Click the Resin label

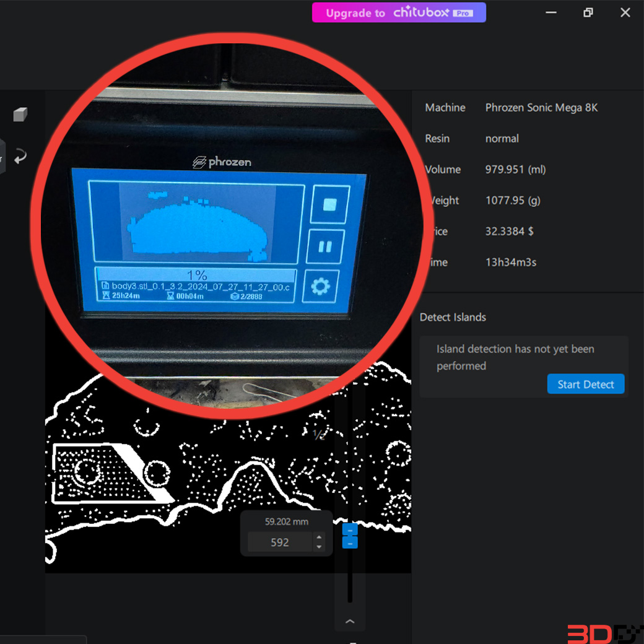tap(437, 139)
